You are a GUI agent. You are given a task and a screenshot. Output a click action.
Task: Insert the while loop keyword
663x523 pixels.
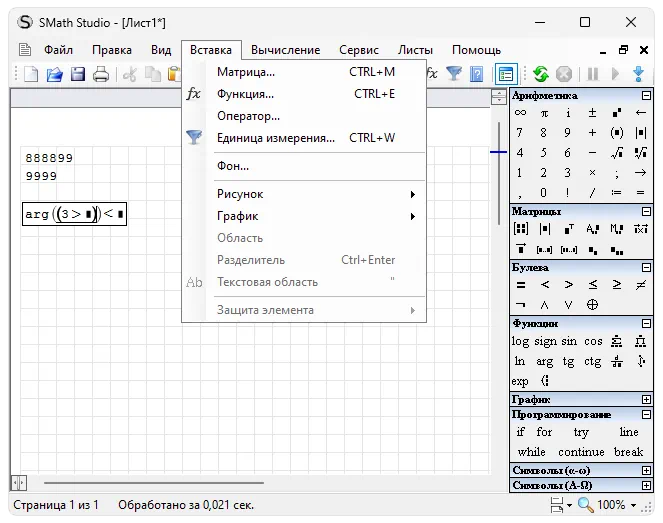(x=531, y=452)
